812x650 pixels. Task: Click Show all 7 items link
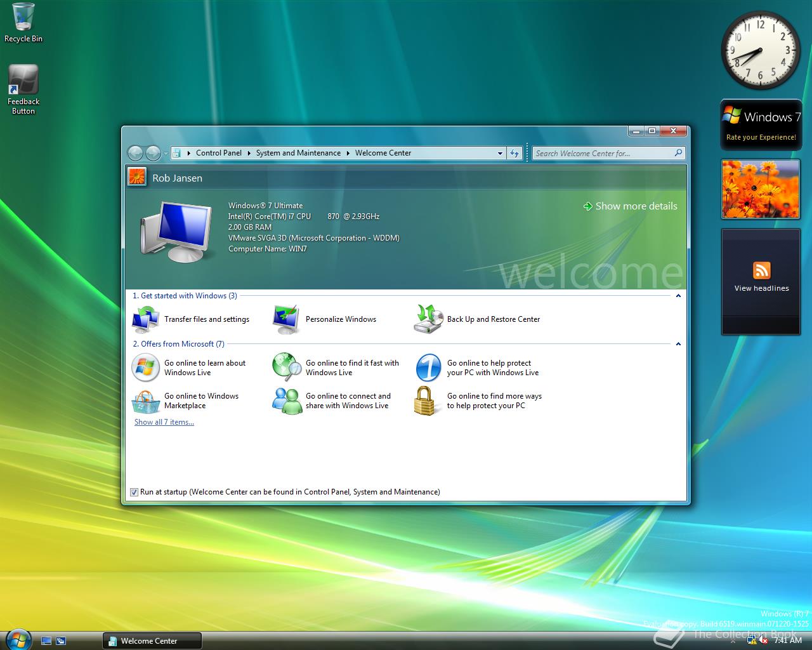point(164,422)
